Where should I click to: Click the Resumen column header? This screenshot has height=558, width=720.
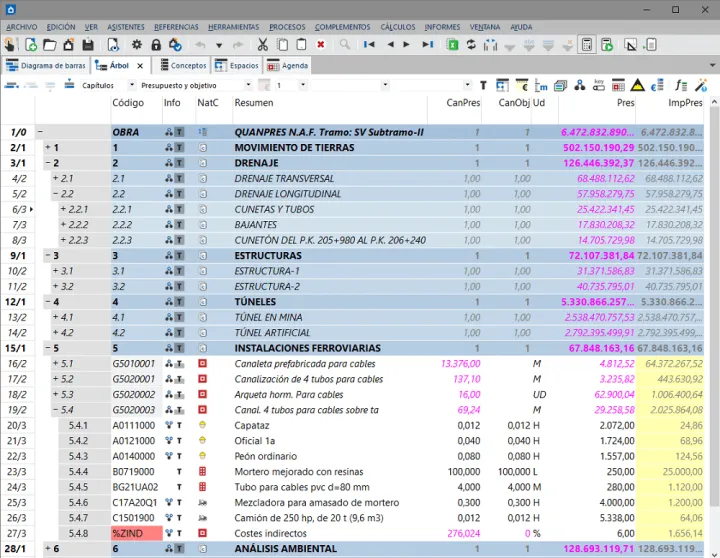(254, 103)
